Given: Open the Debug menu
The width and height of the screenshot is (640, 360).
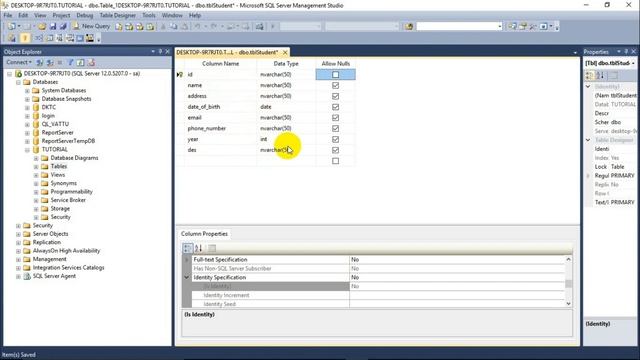Looking at the screenshot, I should click(84, 16).
